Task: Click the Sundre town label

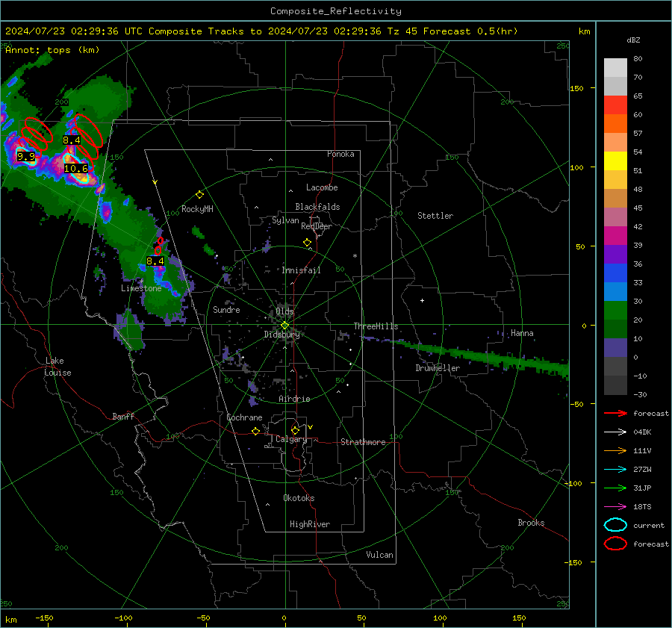Action: (226, 310)
